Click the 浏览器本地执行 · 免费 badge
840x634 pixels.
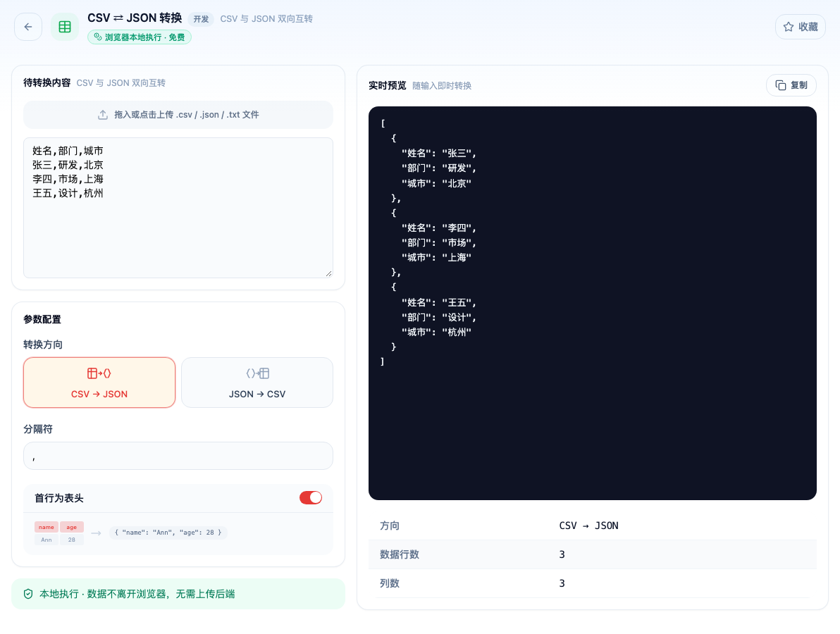click(x=140, y=37)
